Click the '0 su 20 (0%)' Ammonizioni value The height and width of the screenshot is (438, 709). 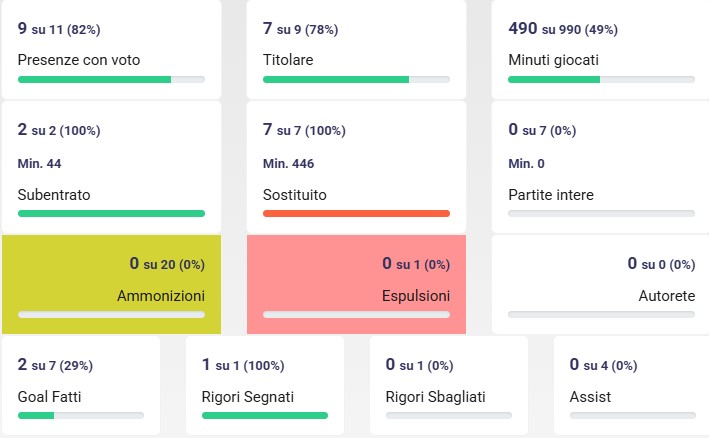[167, 264]
